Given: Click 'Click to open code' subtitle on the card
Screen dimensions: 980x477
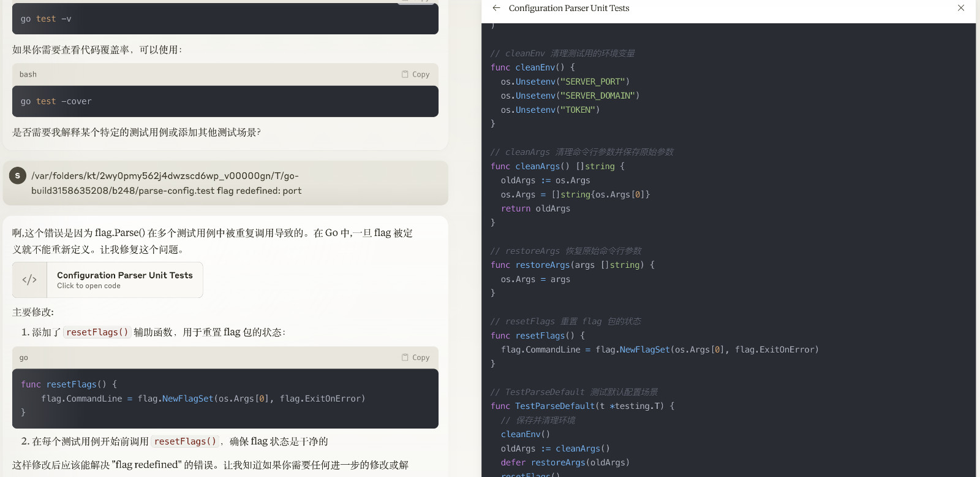Looking at the screenshot, I should coord(89,286).
